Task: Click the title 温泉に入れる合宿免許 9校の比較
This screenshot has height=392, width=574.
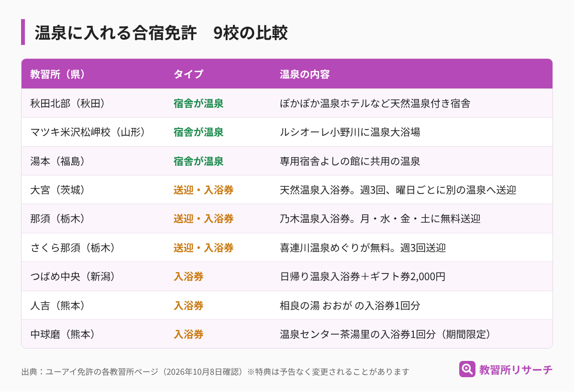Action: [161, 33]
